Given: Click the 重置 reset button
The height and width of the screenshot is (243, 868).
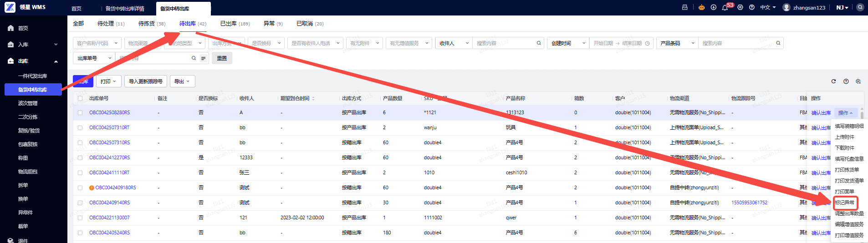Looking at the screenshot, I should pyautogui.click(x=222, y=58).
